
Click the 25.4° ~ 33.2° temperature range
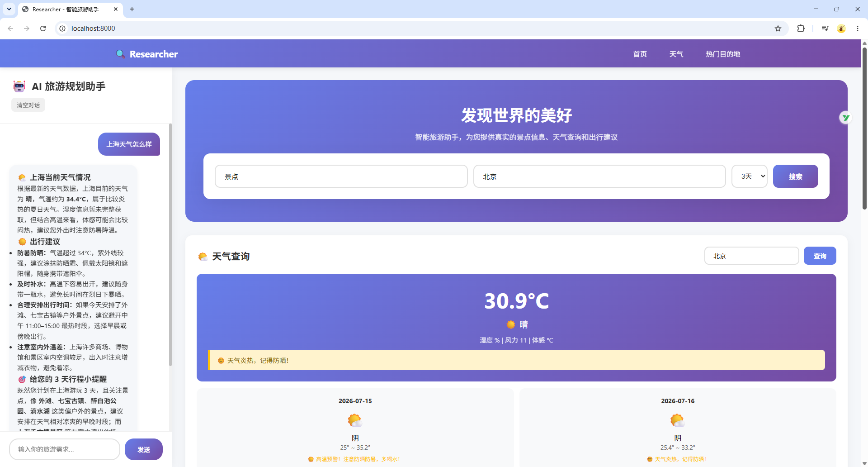click(678, 448)
